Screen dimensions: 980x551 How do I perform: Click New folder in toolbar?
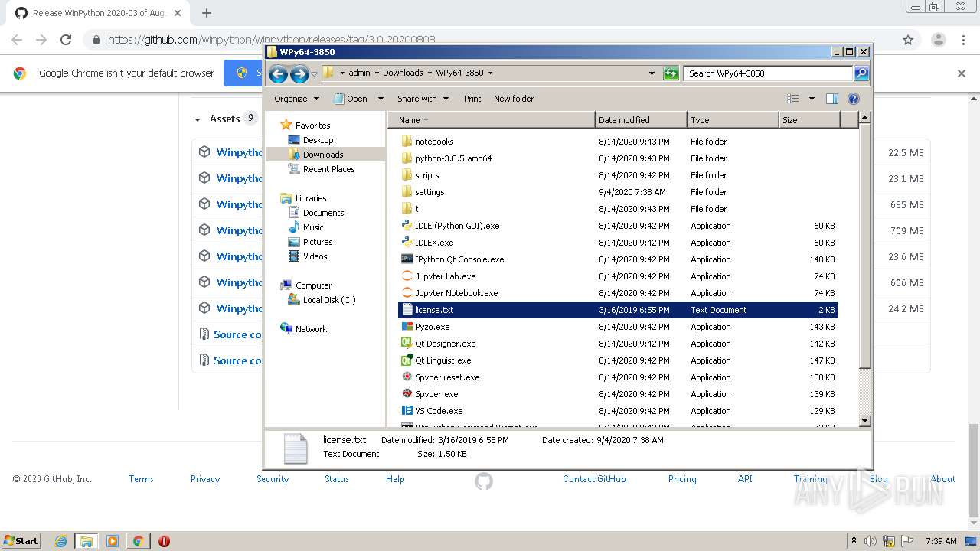tap(514, 99)
